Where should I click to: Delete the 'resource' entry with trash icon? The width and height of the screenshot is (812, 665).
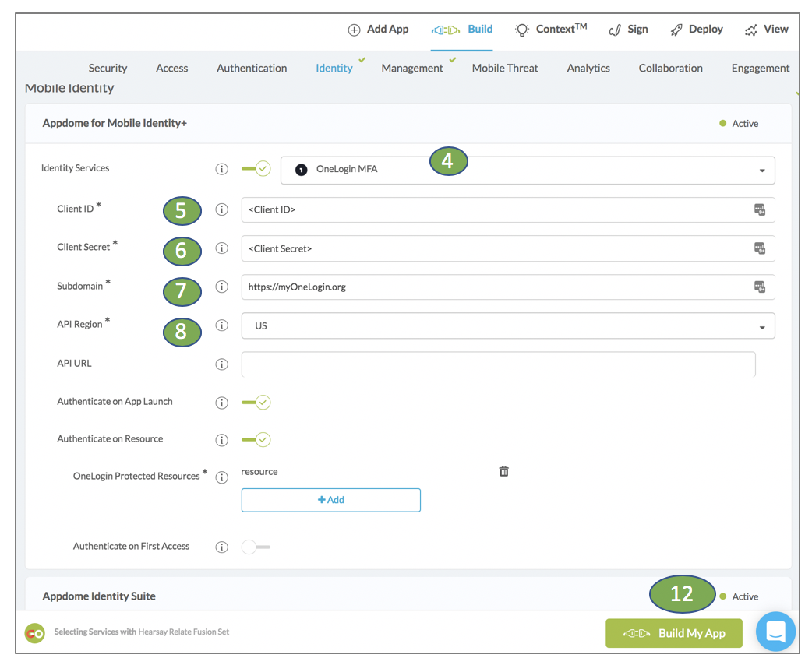point(504,471)
